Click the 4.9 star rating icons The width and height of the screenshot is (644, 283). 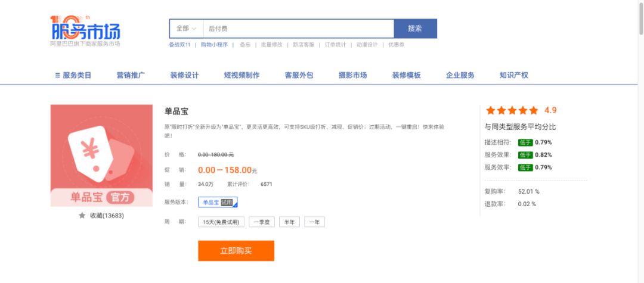point(512,110)
